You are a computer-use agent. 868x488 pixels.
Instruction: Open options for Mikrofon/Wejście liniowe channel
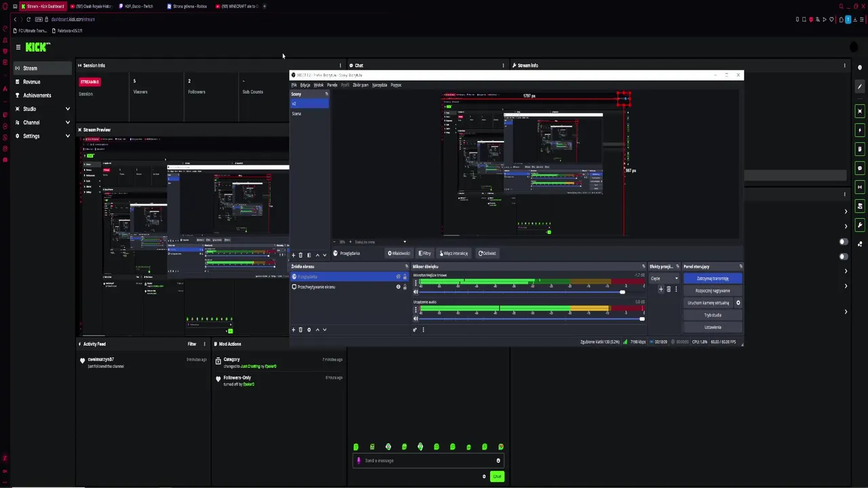416,283
